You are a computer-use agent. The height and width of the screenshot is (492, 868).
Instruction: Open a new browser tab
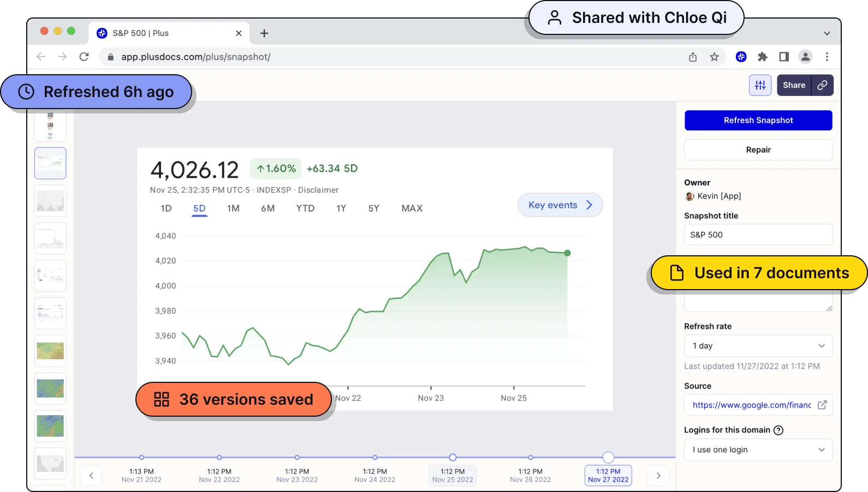point(264,33)
